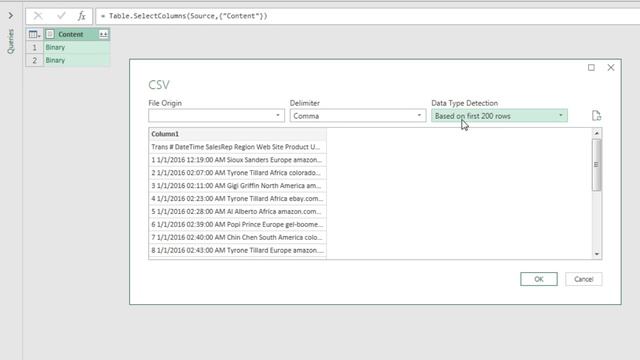
Task: Select preview row 3 Gigi Griffin
Action: (x=237, y=186)
